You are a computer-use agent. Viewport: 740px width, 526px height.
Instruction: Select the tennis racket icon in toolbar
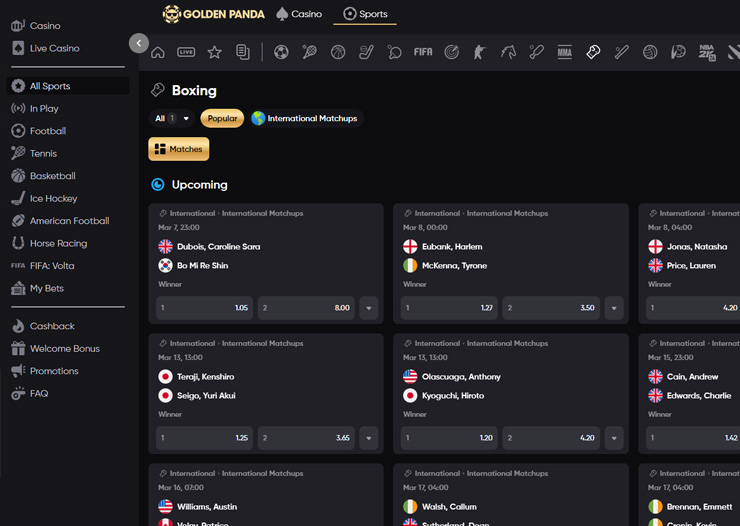point(309,52)
